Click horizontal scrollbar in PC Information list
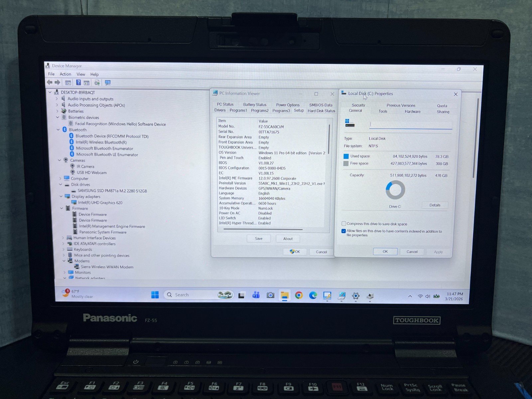Screen dimensions: 532x399 coord(263,229)
